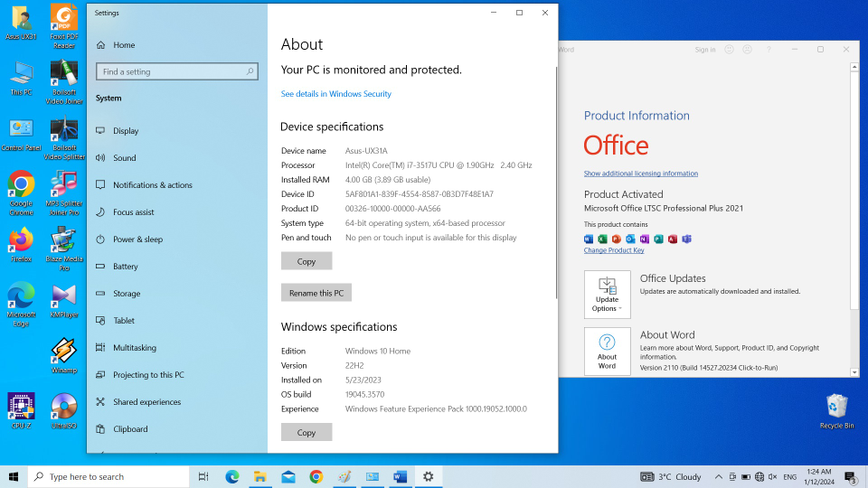This screenshot has height=488, width=868.
Task: Click the smiley feedback icon in Word
Action: 729,49
